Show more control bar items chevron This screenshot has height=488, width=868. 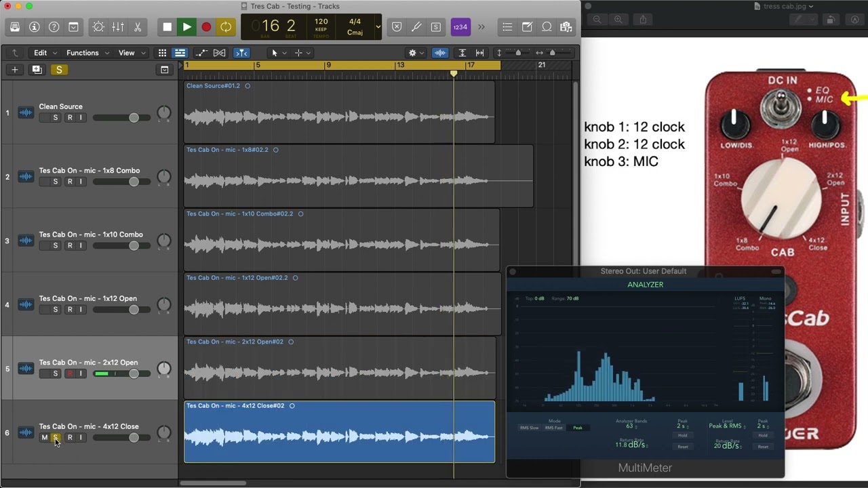click(x=481, y=27)
